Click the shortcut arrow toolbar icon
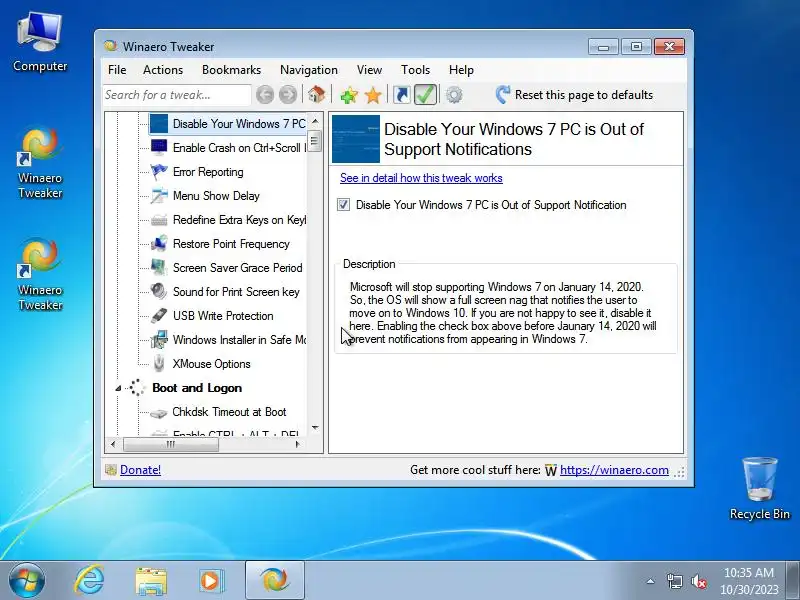The image size is (800, 600). click(x=402, y=95)
